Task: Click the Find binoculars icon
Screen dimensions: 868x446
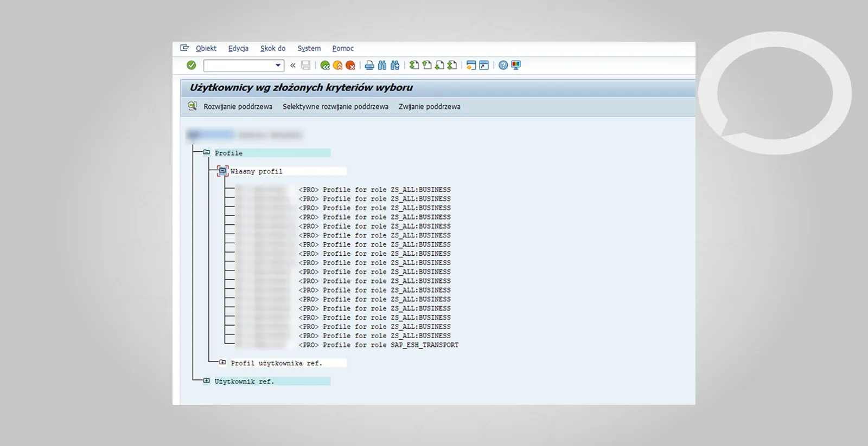Action: pos(382,66)
